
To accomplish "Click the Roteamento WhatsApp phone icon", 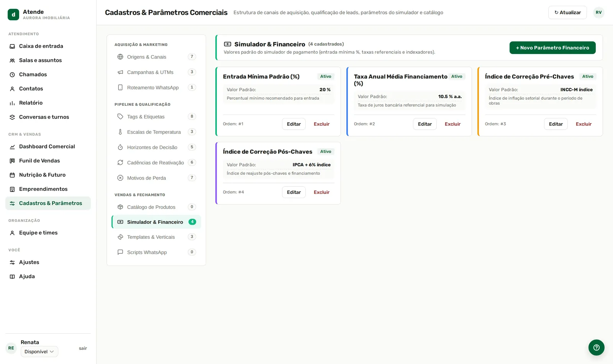I will [120, 87].
